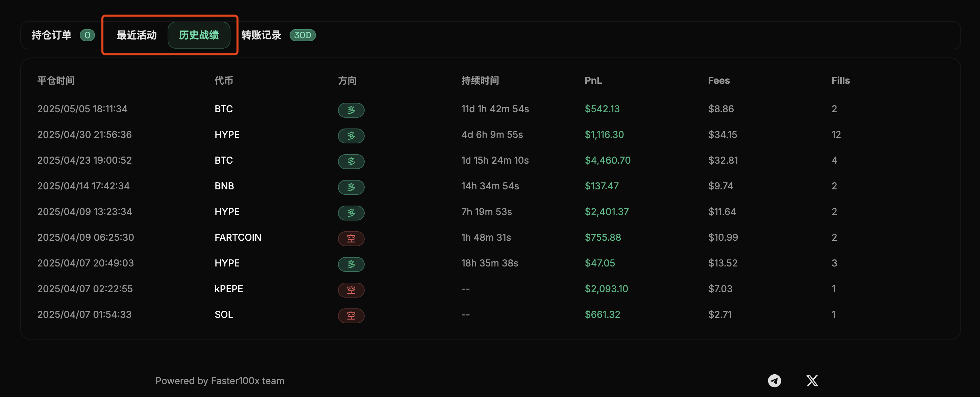Click the short badge on FARTCOIN row
The image size is (980, 397).
click(x=351, y=239)
